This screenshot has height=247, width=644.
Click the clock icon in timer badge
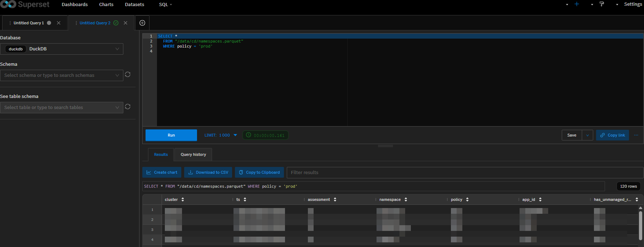[249, 135]
